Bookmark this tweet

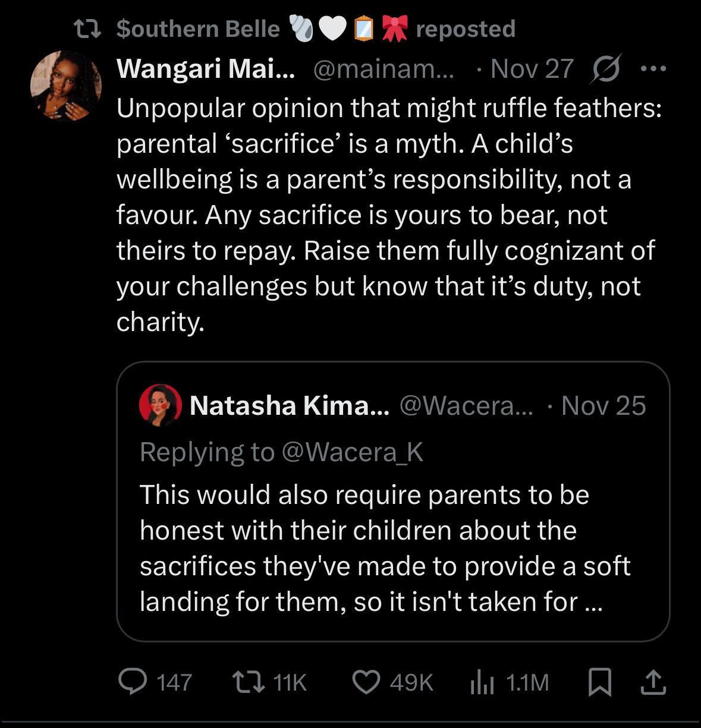[599, 682]
